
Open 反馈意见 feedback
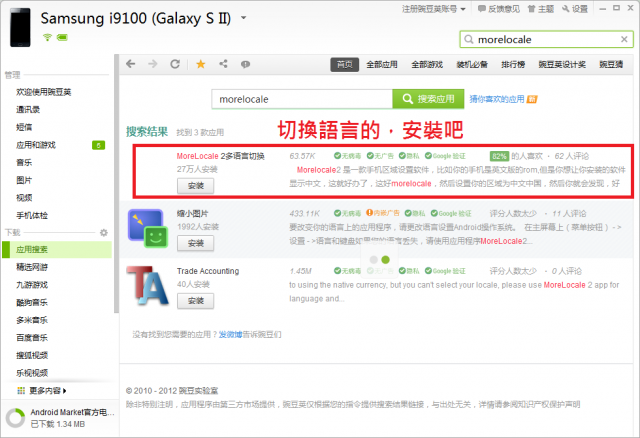click(499, 9)
